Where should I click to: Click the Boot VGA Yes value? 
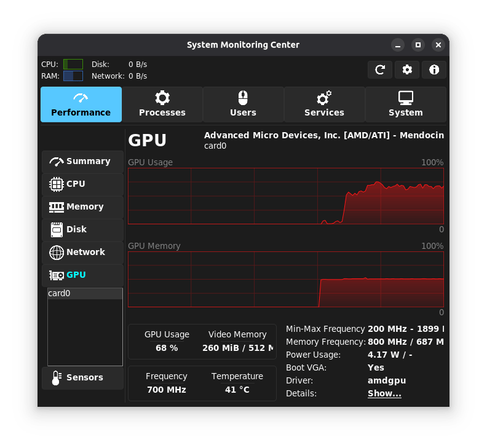point(376,368)
